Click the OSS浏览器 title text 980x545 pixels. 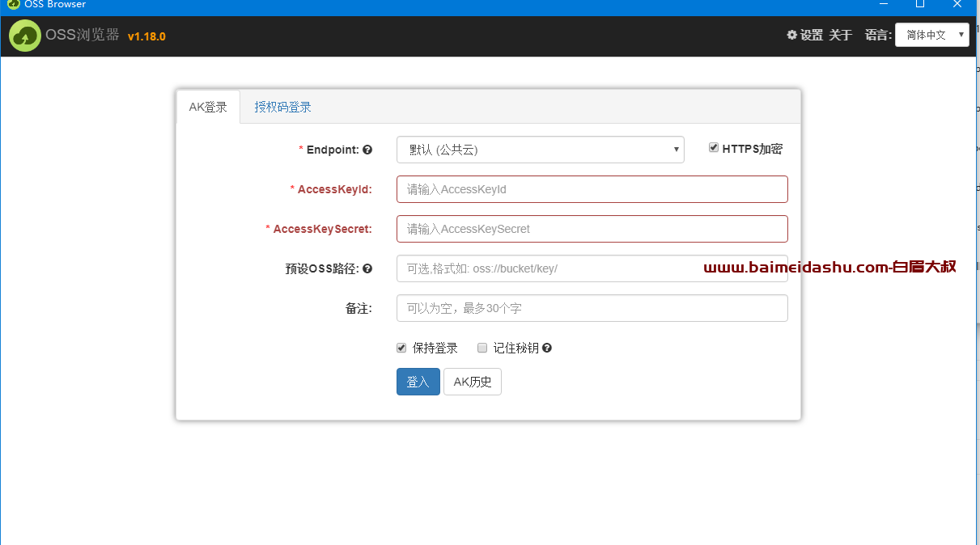pyautogui.click(x=83, y=35)
